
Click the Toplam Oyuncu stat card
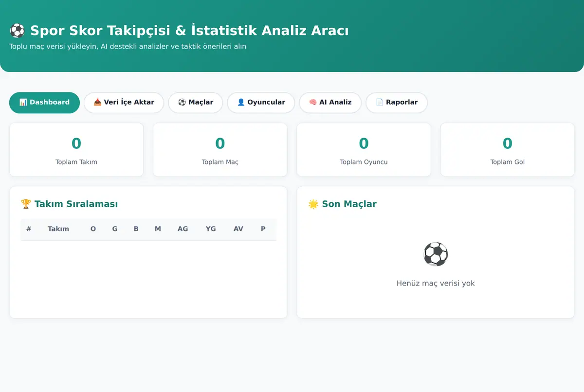tap(364, 150)
